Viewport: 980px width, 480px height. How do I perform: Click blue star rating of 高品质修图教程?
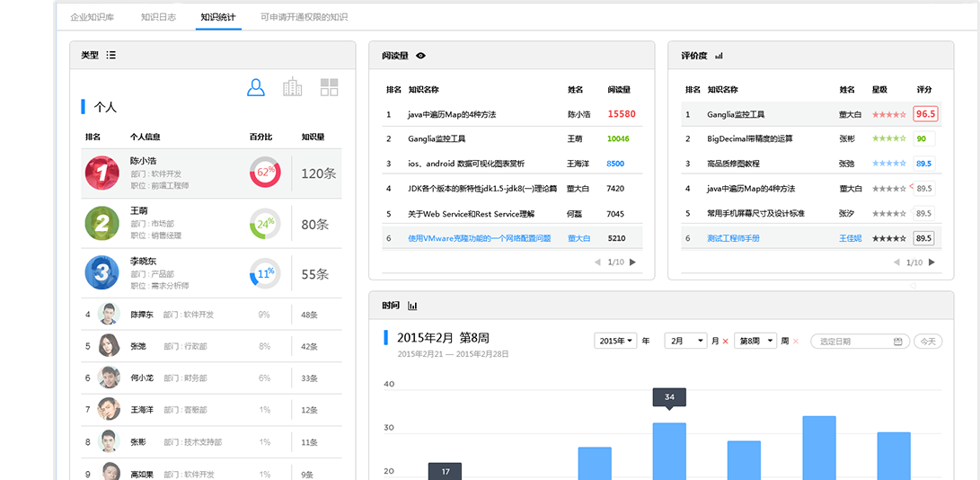click(x=888, y=164)
